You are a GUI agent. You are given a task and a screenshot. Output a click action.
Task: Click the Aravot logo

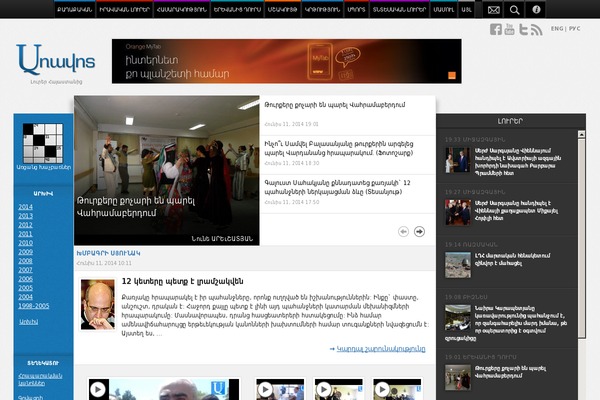[x=56, y=59]
